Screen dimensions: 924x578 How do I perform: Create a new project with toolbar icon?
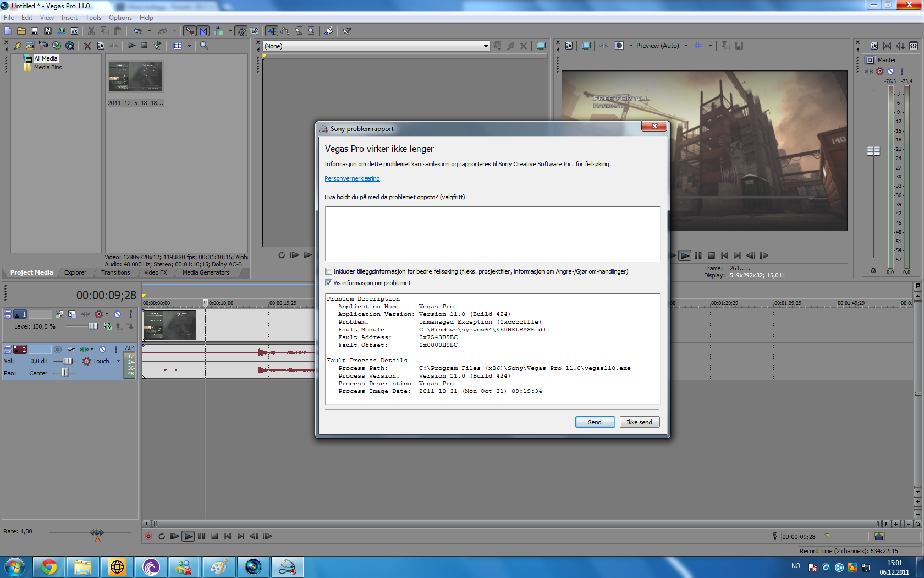point(8,31)
